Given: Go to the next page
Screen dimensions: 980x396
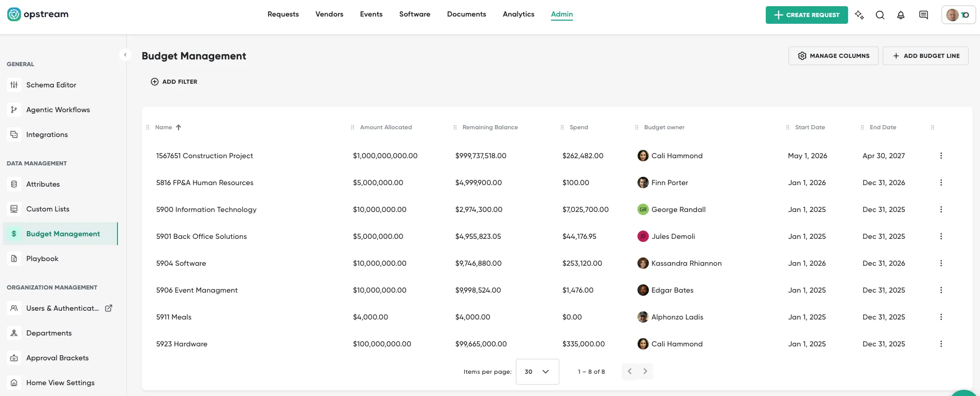Looking at the screenshot, I should pos(645,371).
